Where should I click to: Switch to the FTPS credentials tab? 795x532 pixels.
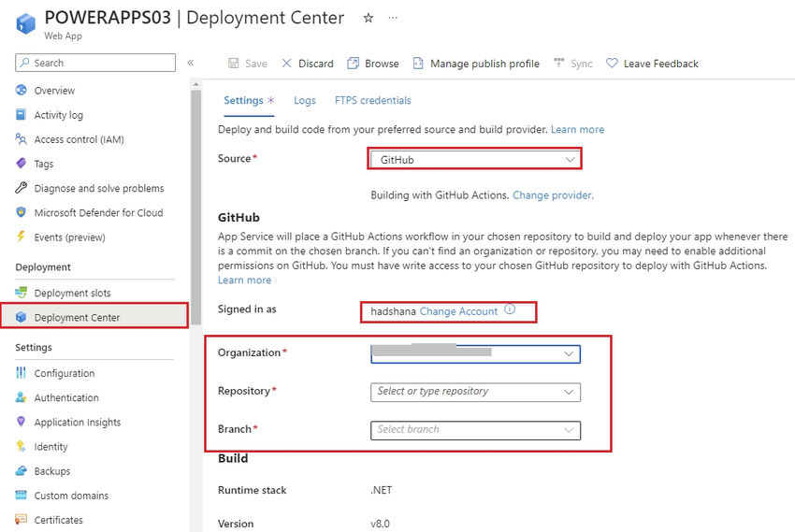point(372,100)
